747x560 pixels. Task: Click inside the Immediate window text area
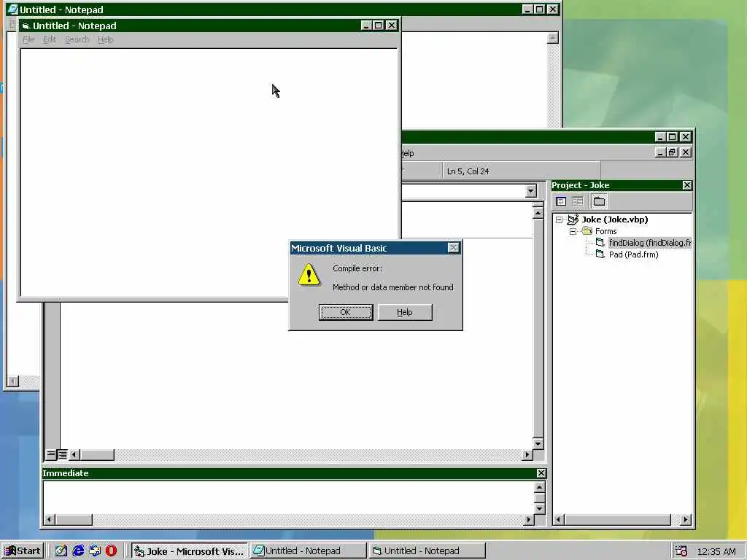tap(288, 497)
